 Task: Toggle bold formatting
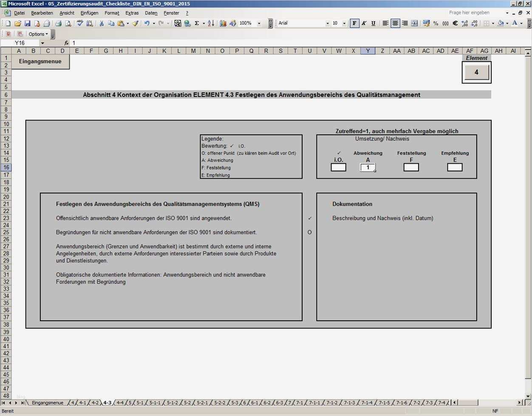[354, 23]
